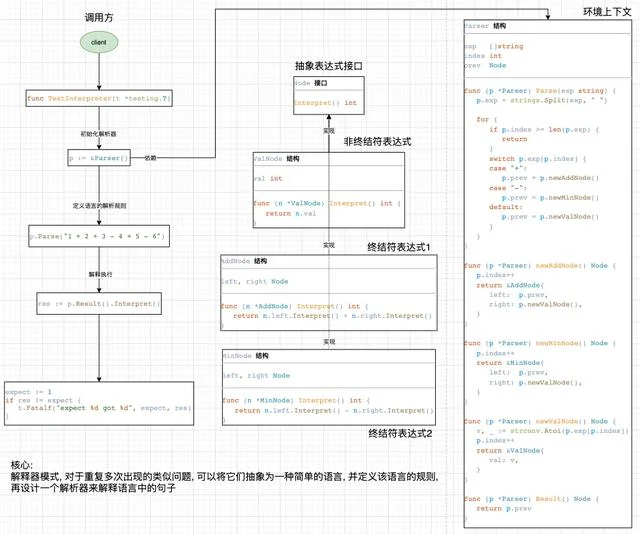The image size is (640, 534).
Task: Click the ValNode struct box
Action: point(329,190)
